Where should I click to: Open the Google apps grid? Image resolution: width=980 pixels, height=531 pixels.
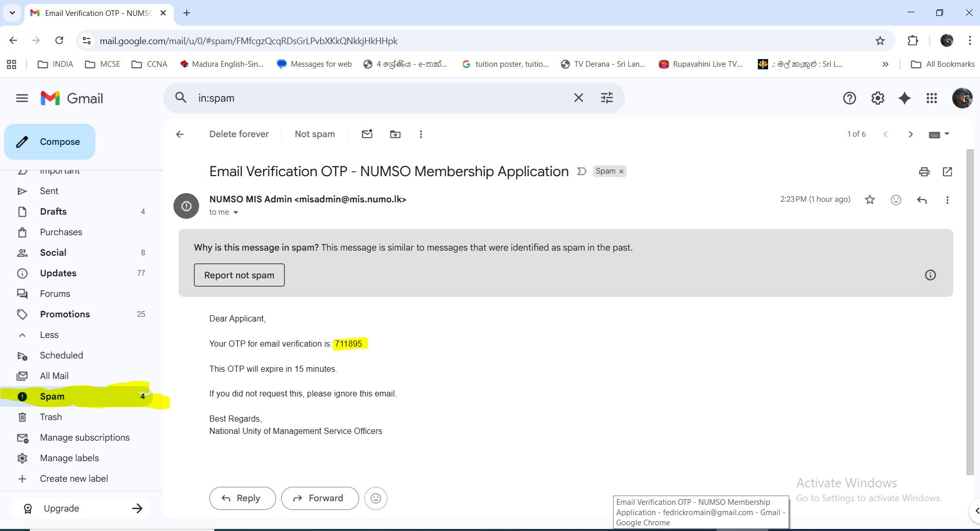click(932, 98)
